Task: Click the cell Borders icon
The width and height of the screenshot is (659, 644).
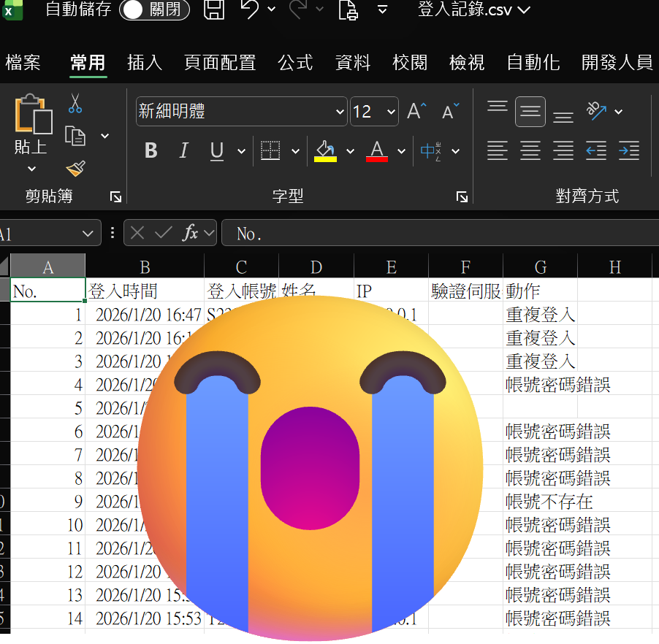Action: 270,150
